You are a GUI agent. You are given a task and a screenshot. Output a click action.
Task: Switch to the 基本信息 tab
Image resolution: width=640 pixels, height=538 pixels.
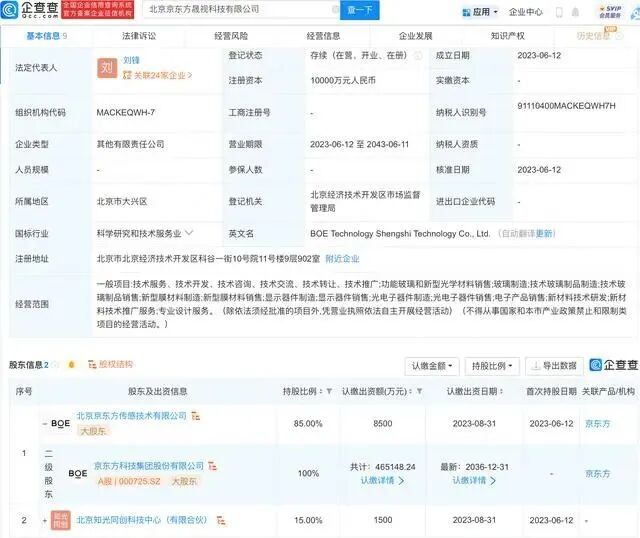click(x=47, y=36)
